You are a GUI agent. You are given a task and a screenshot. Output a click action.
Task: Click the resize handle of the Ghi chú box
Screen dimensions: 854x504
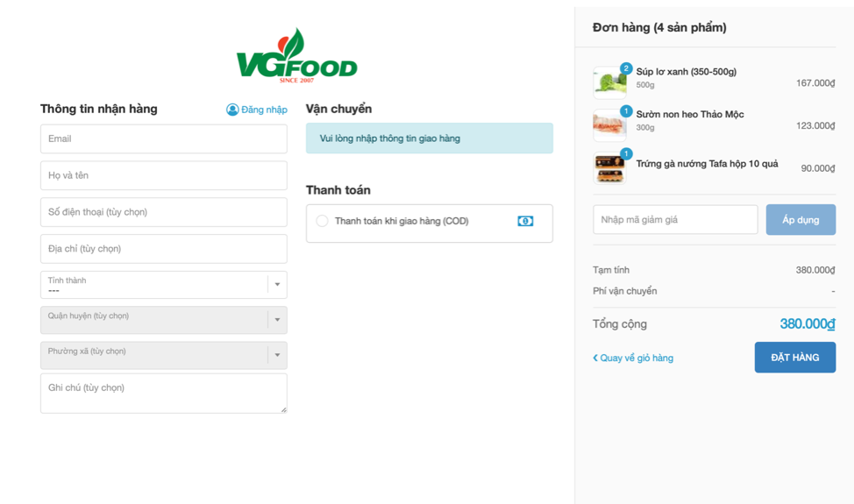pos(284,409)
